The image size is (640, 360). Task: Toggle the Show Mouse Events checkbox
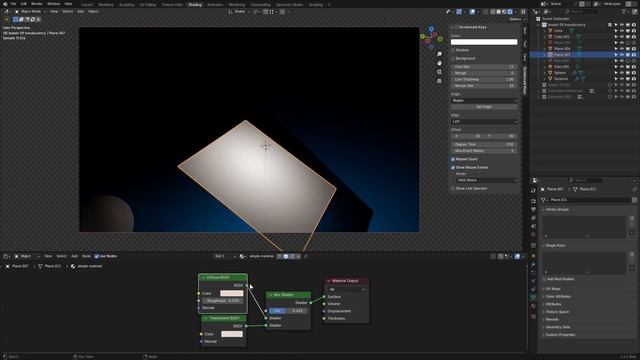(x=453, y=167)
